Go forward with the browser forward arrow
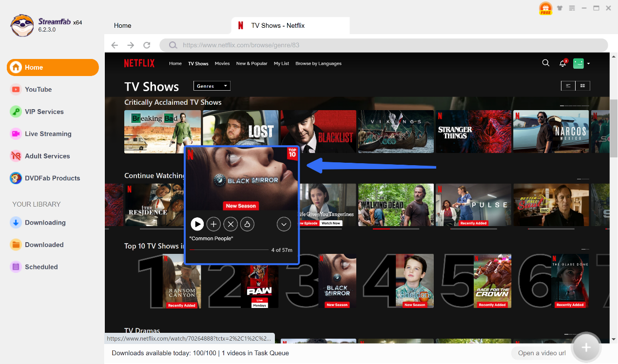The width and height of the screenshot is (618, 364). click(131, 45)
